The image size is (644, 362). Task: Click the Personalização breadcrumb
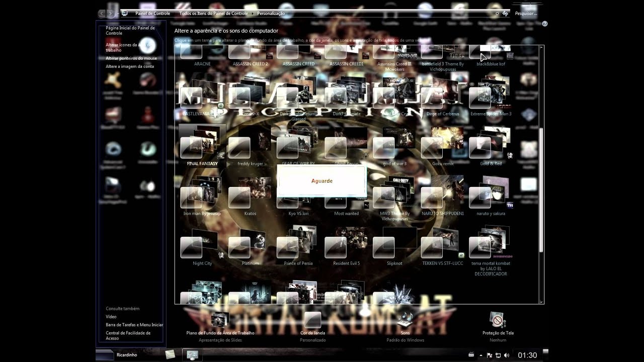(x=271, y=14)
